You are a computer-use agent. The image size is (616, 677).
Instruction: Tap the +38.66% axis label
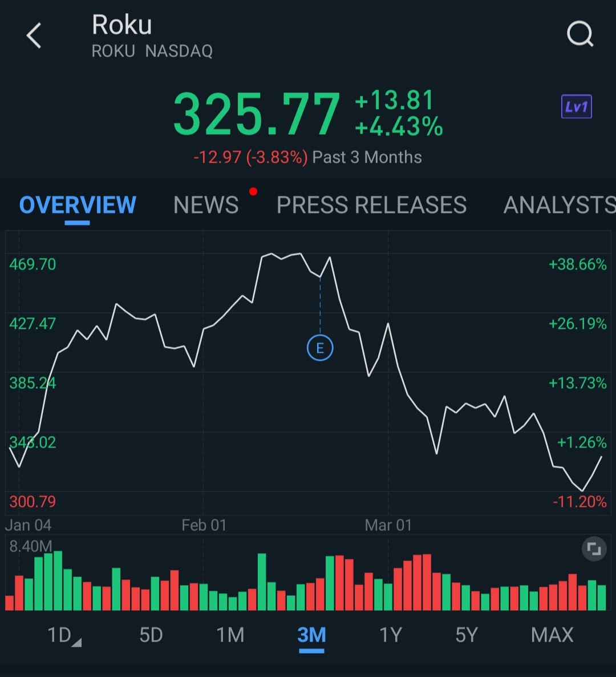[x=578, y=264]
